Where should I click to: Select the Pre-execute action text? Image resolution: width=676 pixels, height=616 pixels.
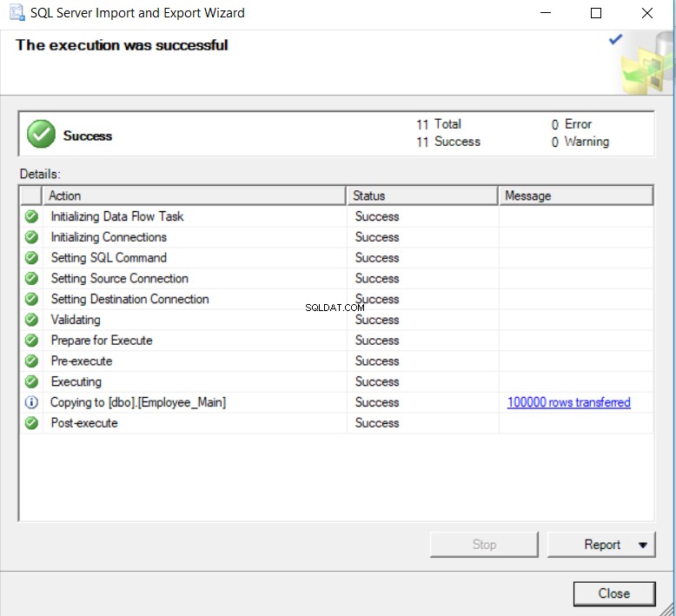[82, 361]
